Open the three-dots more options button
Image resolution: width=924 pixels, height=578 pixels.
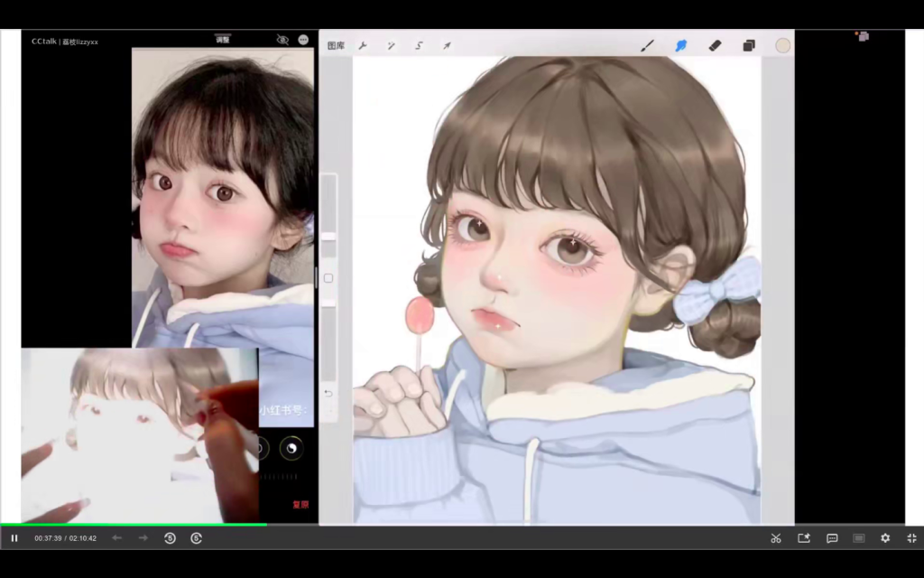point(303,40)
